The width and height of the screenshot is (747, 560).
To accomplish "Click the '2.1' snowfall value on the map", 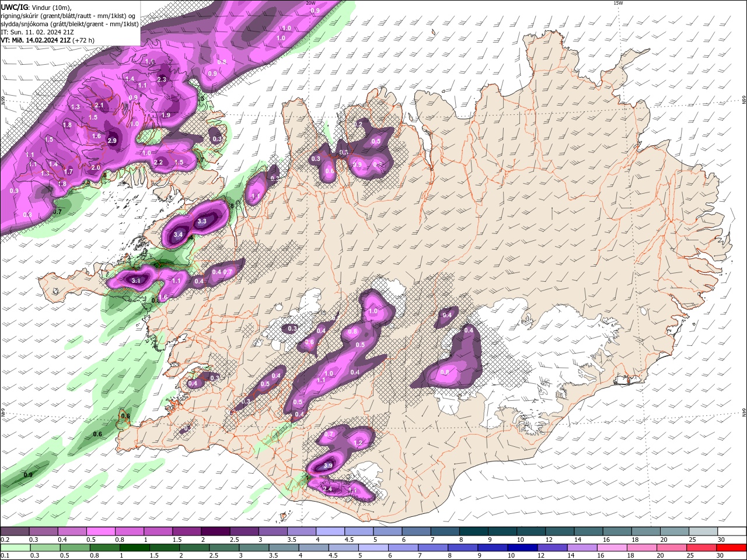I will point(99,106).
